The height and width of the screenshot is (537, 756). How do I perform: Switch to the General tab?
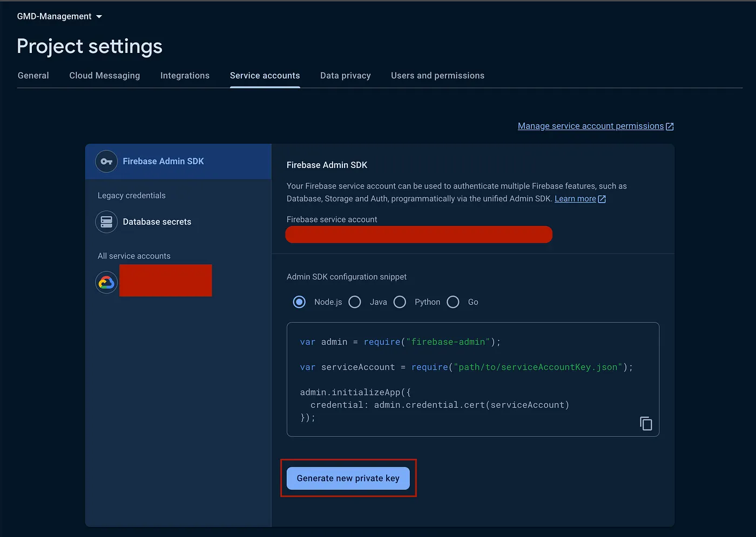click(33, 76)
